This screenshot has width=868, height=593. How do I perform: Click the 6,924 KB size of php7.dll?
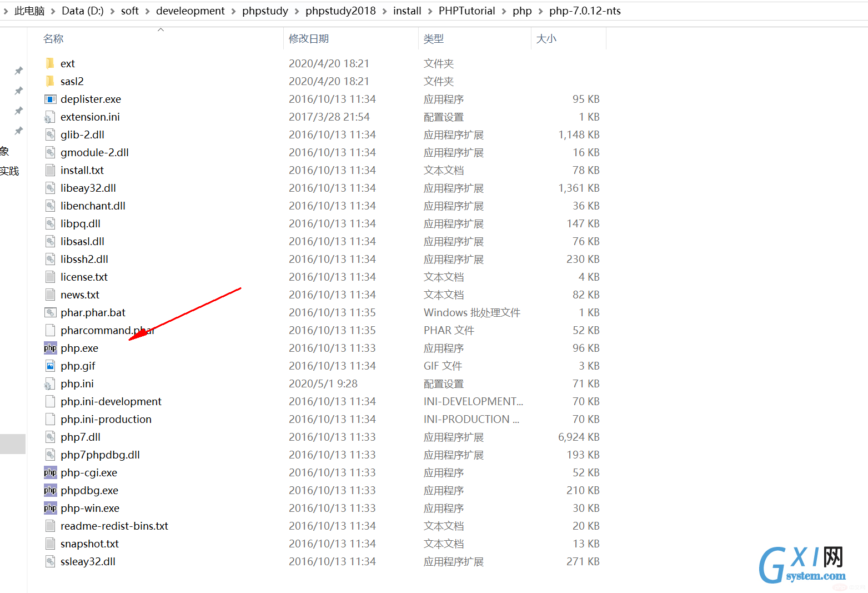pos(579,437)
